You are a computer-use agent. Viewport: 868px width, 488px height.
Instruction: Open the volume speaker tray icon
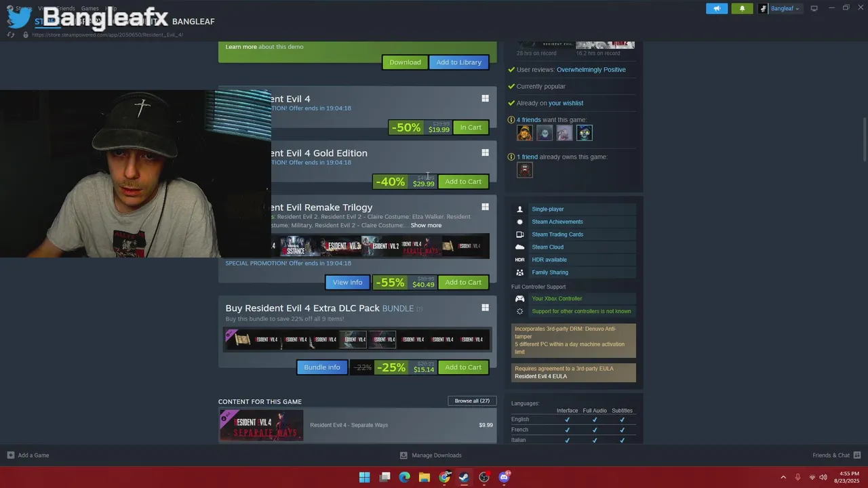tap(823, 477)
